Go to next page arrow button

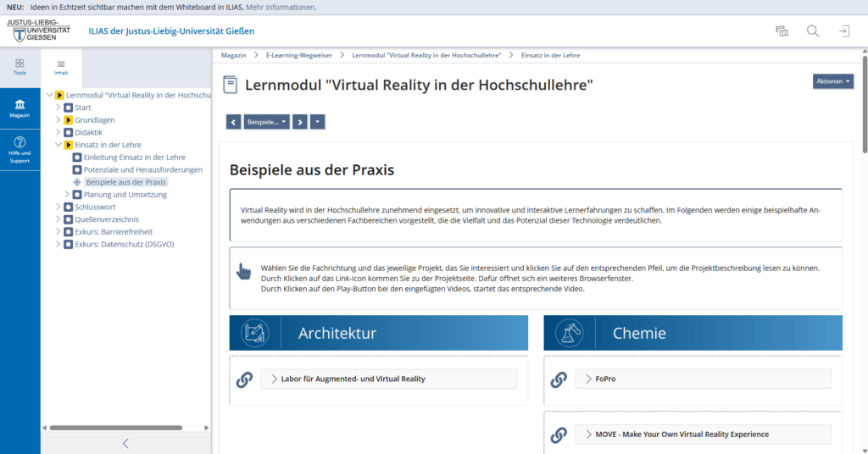coord(299,122)
